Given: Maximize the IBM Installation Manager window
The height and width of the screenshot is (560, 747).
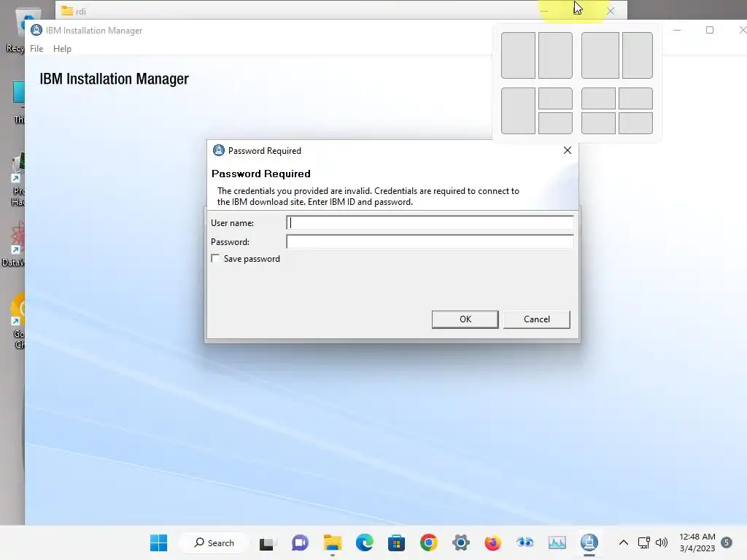Looking at the screenshot, I should coord(710,30).
